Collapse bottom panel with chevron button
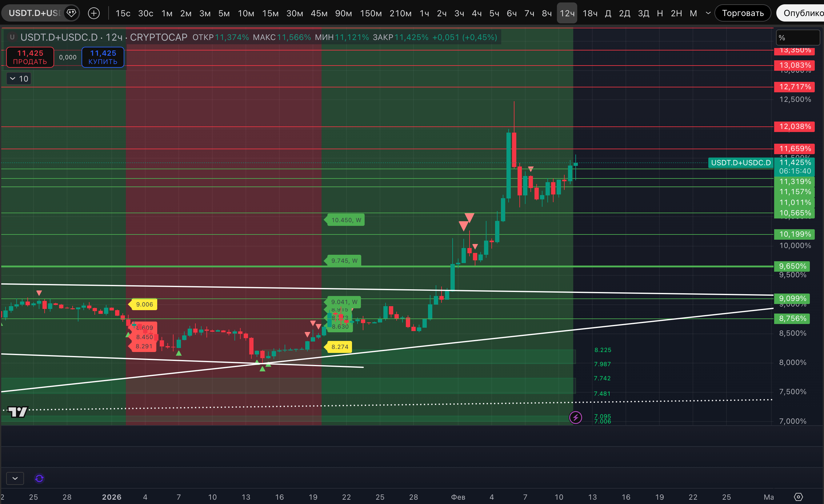 15,478
